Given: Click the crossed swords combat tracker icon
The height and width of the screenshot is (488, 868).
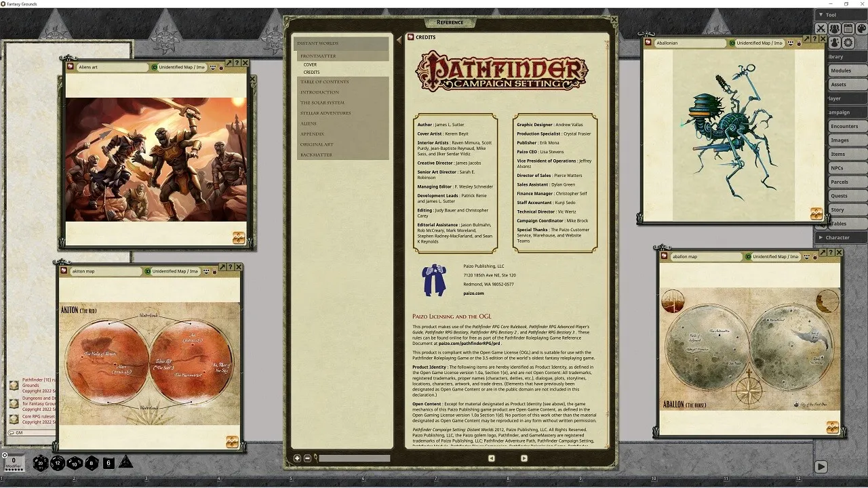Looking at the screenshot, I should click(x=821, y=28).
